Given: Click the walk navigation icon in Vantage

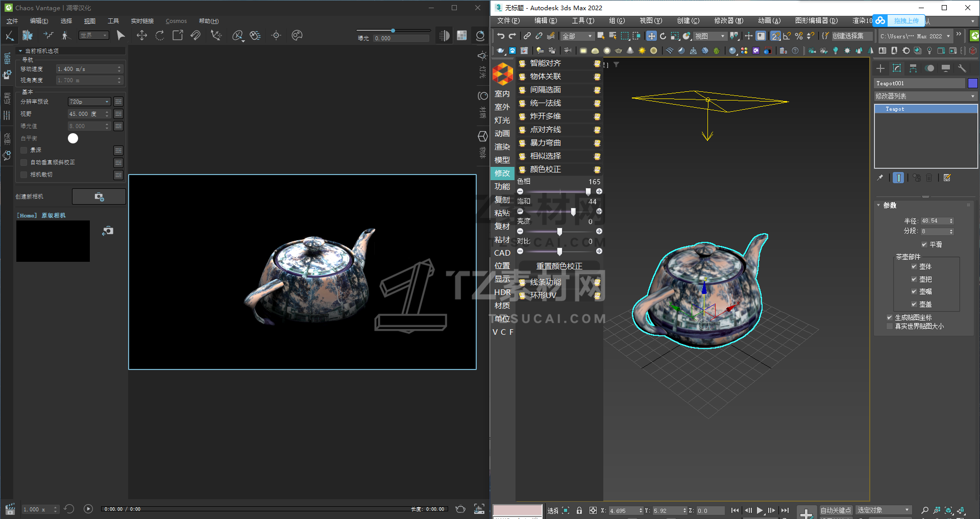Looking at the screenshot, I should pyautogui.click(x=65, y=35).
